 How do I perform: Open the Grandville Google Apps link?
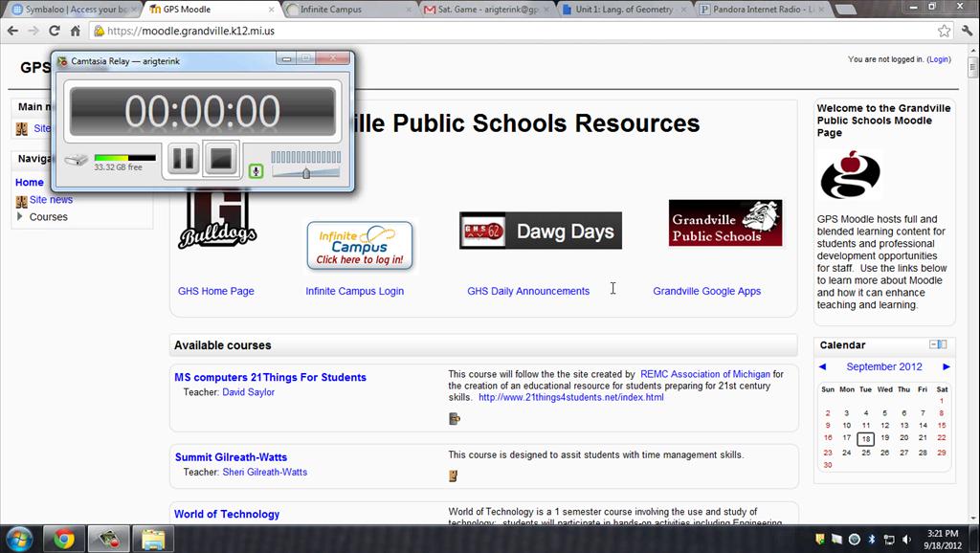coord(707,291)
